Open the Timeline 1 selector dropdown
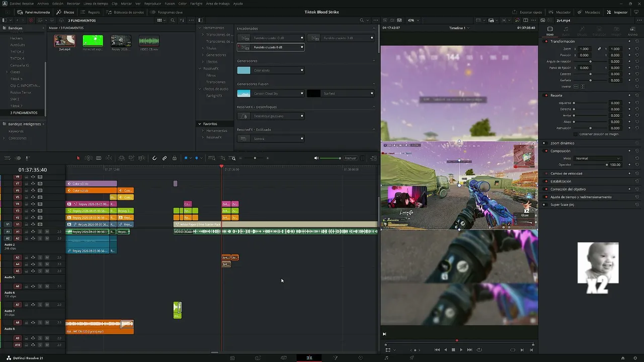The width and height of the screenshot is (644, 362). point(459,28)
